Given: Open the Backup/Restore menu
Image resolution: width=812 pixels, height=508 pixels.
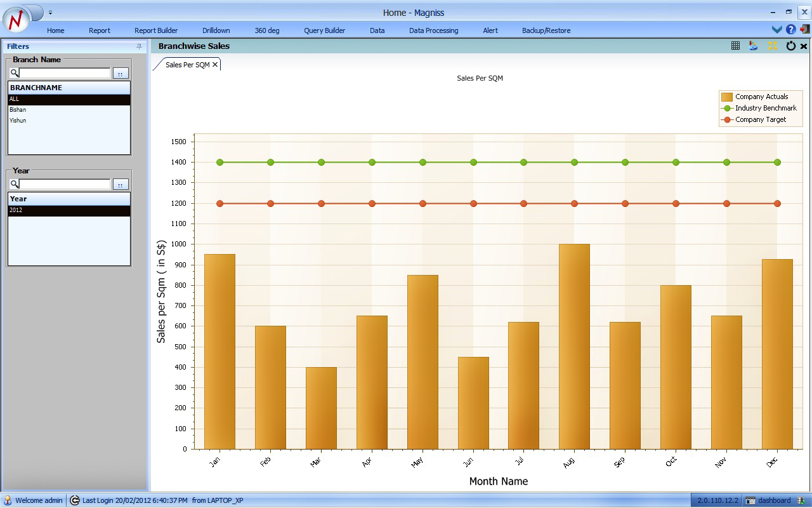Looking at the screenshot, I should coord(546,30).
